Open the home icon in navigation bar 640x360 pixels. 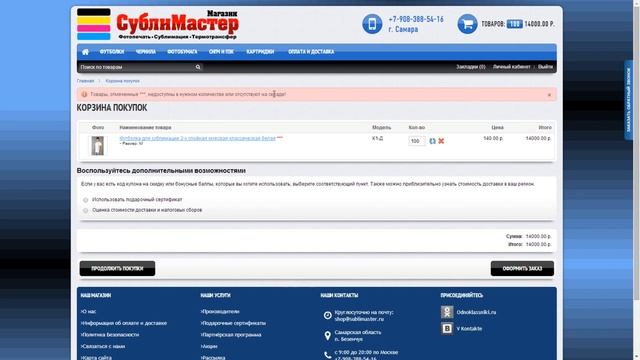tap(85, 52)
